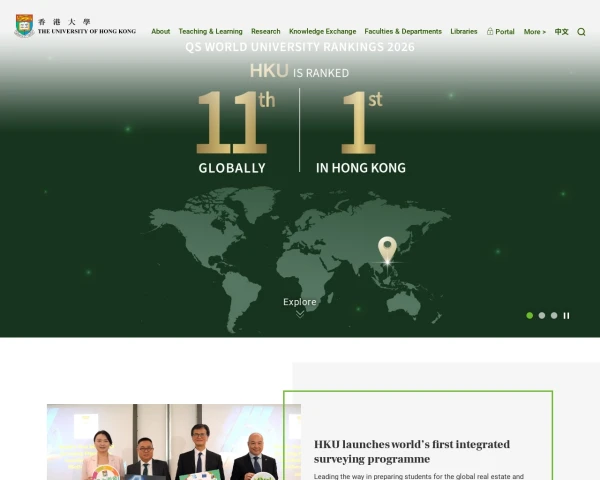Click the Leading the way article excerpt
600x480 pixels.
[x=419, y=477]
